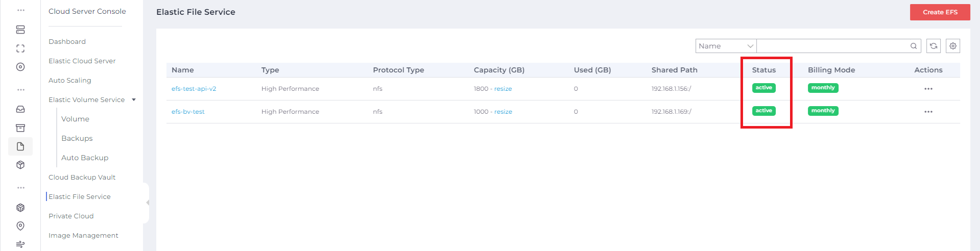980x251 pixels.
Task: Click monthly badge for efs-bv-test
Action: coord(823,111)
